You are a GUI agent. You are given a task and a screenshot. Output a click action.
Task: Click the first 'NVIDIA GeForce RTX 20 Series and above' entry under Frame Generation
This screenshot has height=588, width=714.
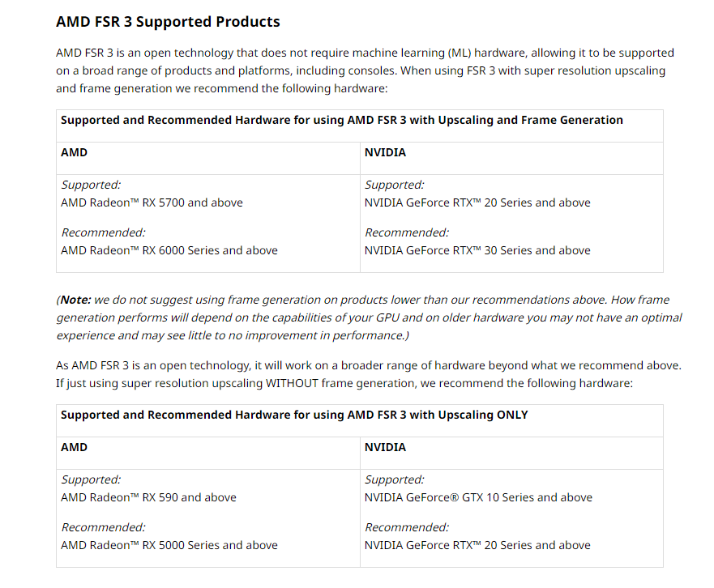coord(477,202)
